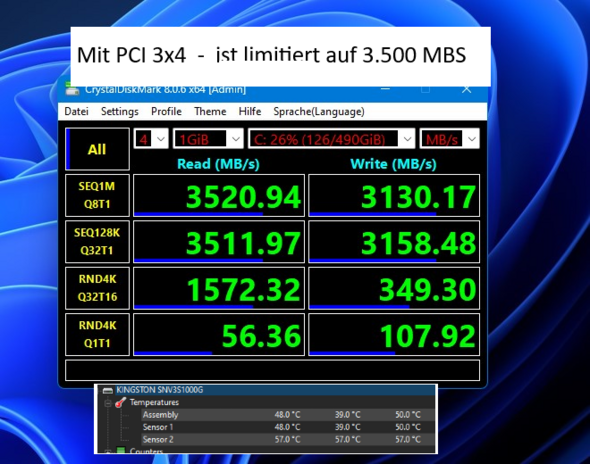The height and width of the screenshot is (464, 590).
Task: Click the KINGSTON SNV3S1000G drive icon
Action: click(x=108, y=390)
